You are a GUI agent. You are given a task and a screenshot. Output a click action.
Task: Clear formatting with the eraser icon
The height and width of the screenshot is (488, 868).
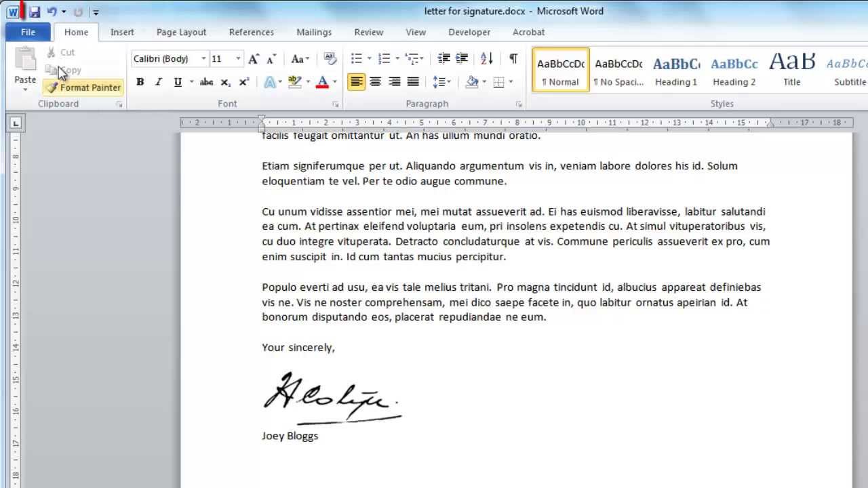(330, 59)
